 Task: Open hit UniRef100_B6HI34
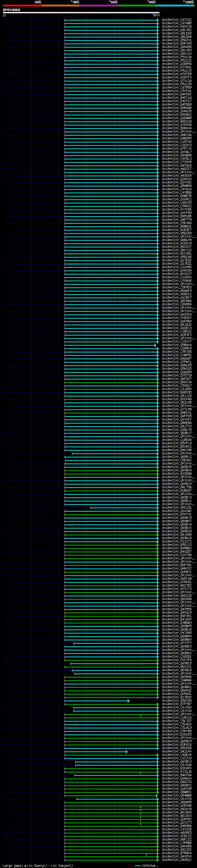(177, 382)
